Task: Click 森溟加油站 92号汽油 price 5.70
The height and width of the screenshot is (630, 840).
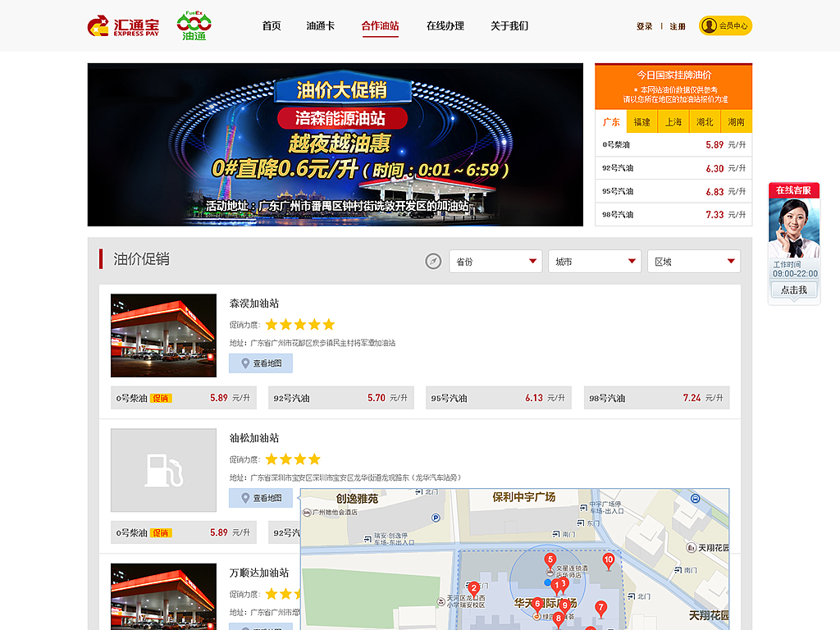Action: click(x=340, y=398)
